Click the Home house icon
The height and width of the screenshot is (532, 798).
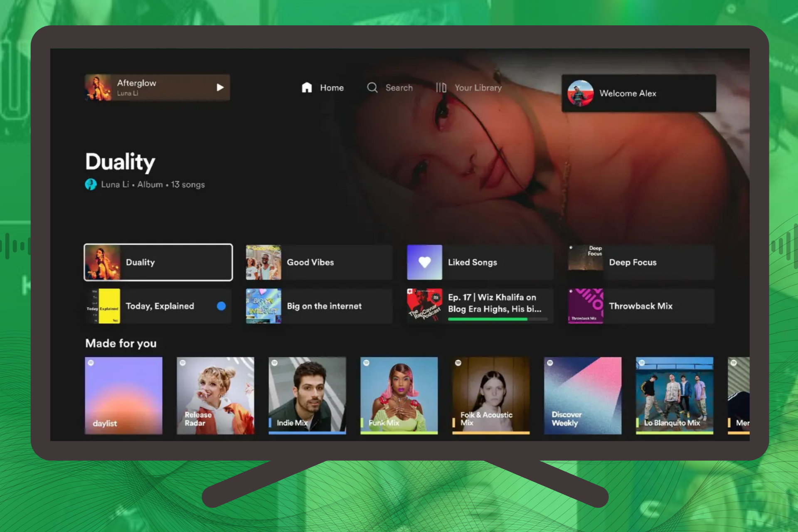(307, 87)
